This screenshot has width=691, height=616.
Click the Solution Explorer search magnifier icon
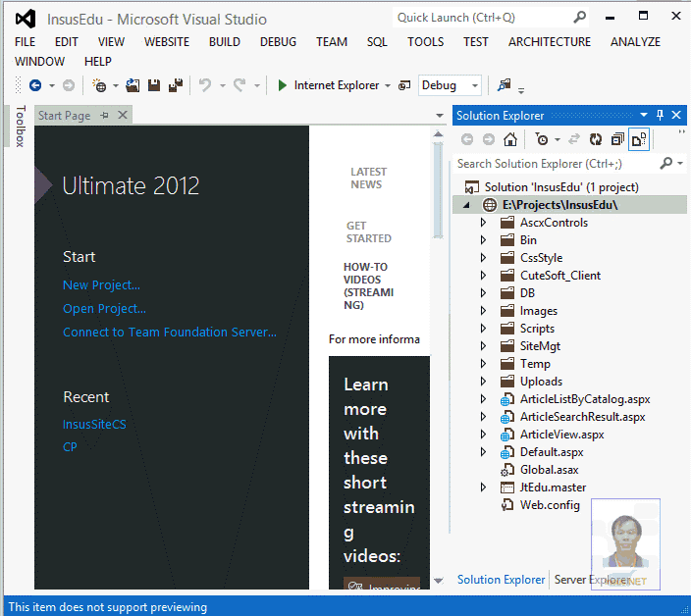point(666,164)
